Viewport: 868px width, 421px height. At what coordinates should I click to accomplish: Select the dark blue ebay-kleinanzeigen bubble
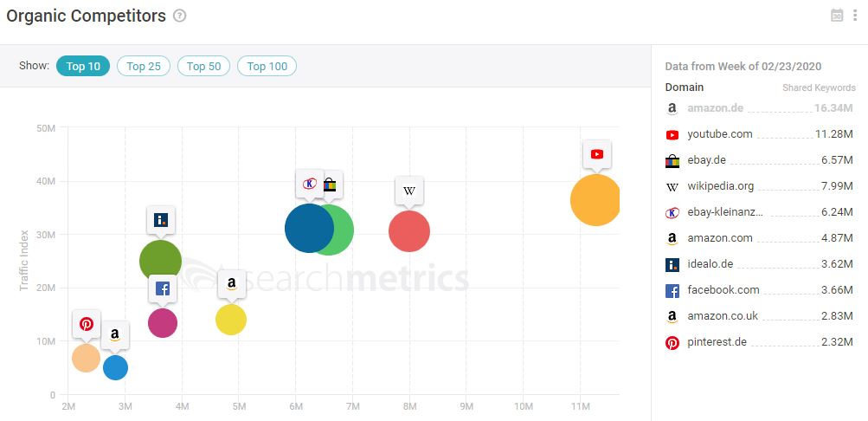click(x=309, y=228)
